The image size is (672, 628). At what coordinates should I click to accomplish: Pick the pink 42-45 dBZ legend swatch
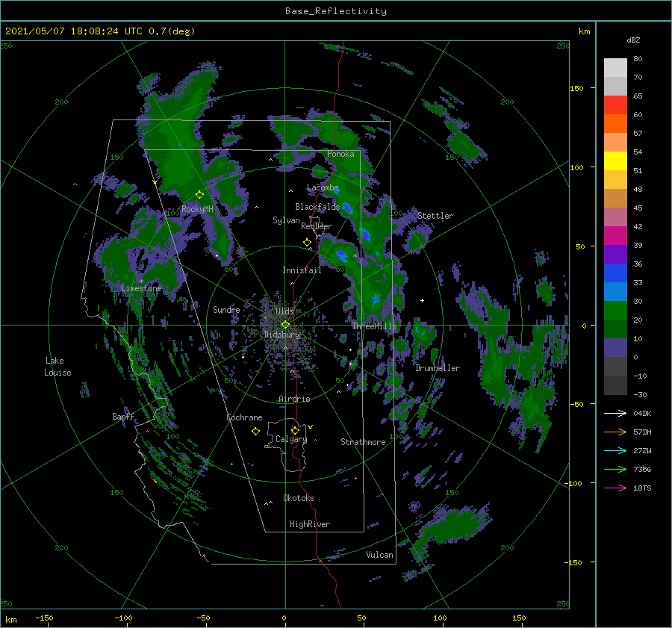[x=615, y=217]
